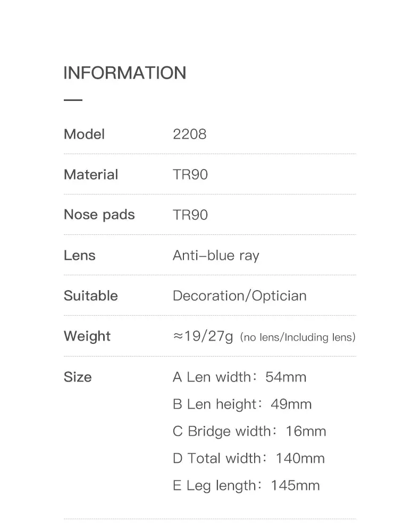Click the Nose pads value TR90
The image size is (420, 525).
[x=190, y=215]
